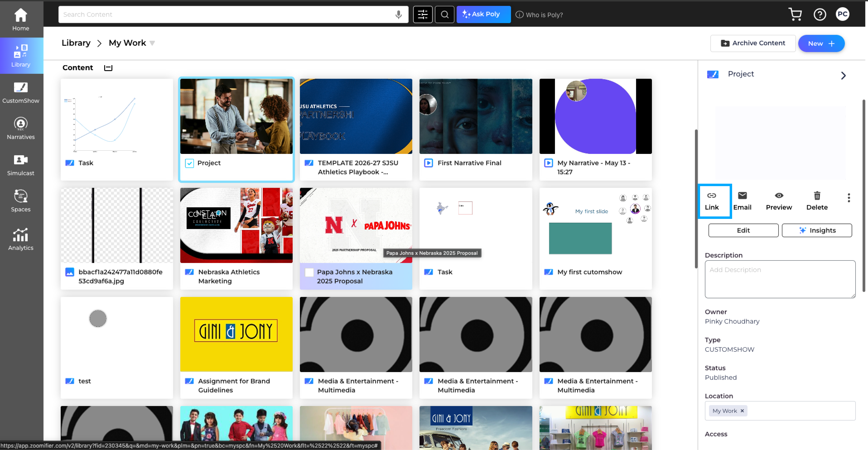Open the test card thumbnail
This screenshot has width=868, height=450.
click(117, 335)
